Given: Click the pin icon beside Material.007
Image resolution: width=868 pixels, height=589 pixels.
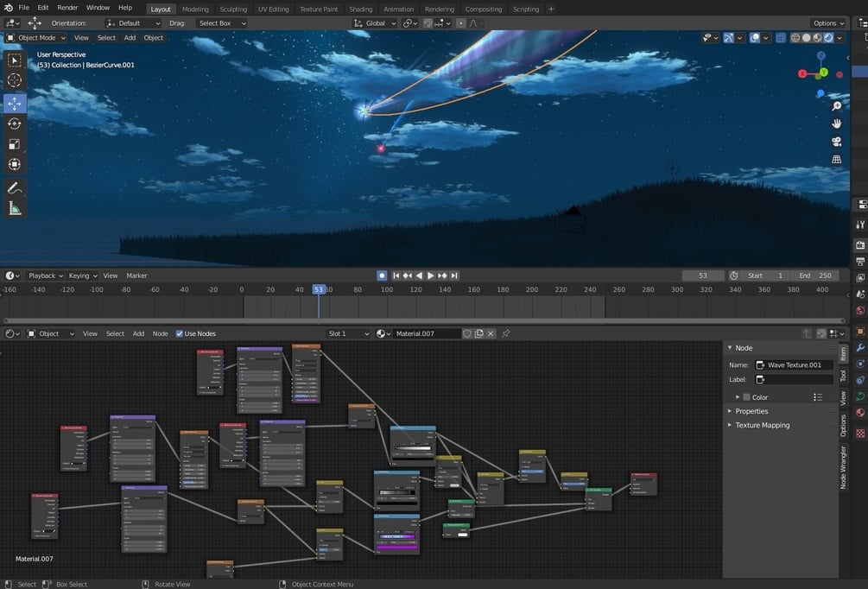Looking at the screenshot, I should tap(505, 333).
